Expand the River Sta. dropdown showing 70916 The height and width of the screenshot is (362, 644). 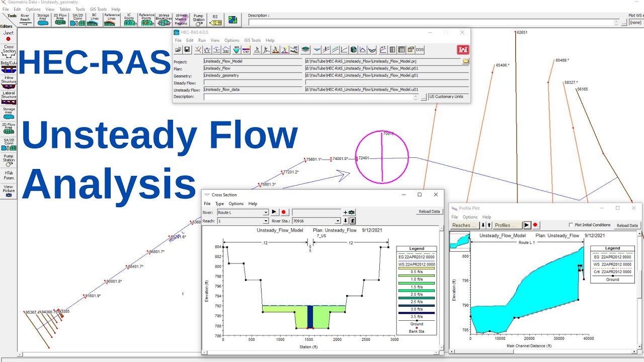point(338,221)
